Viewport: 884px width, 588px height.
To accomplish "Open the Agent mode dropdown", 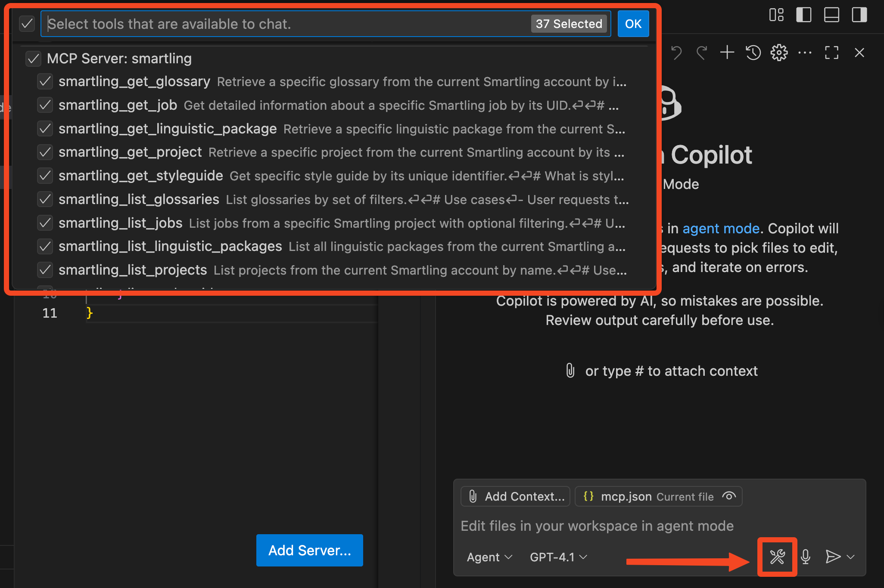I will [x=489, y=557].
